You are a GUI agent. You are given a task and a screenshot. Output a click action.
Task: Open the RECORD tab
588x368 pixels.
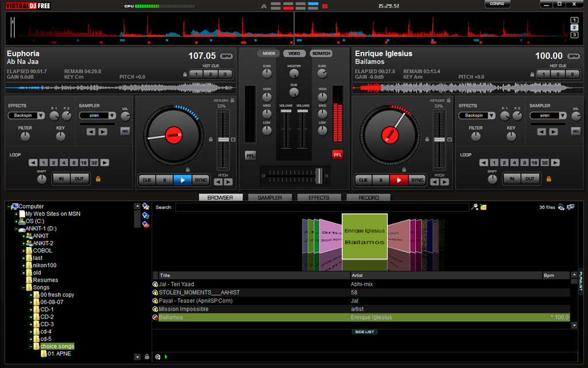coord(369,198)
